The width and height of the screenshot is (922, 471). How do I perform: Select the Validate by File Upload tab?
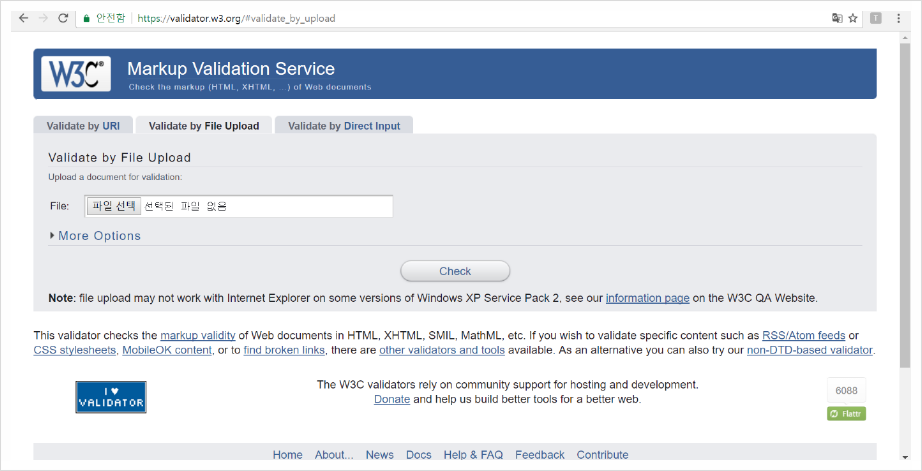coord(204,126)
